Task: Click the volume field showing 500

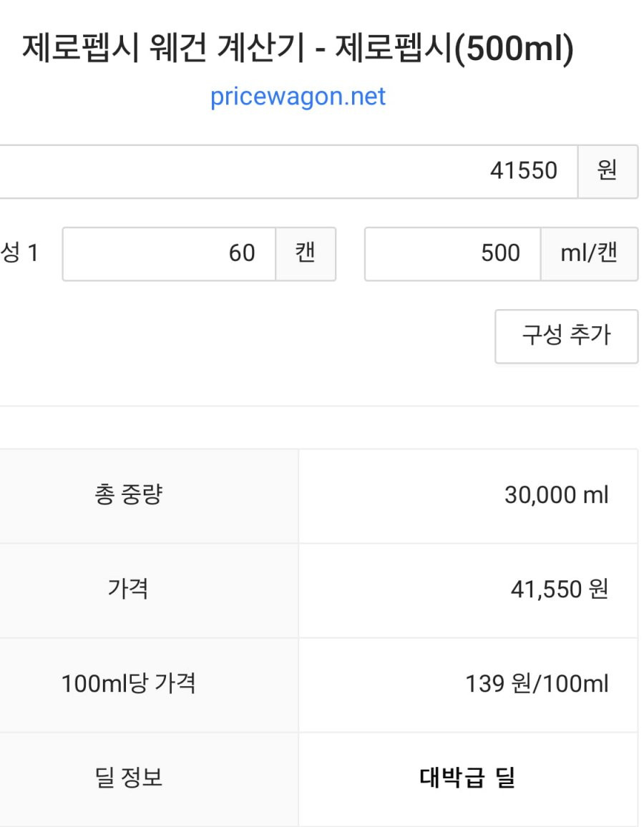Action: (x=452, y=253)
